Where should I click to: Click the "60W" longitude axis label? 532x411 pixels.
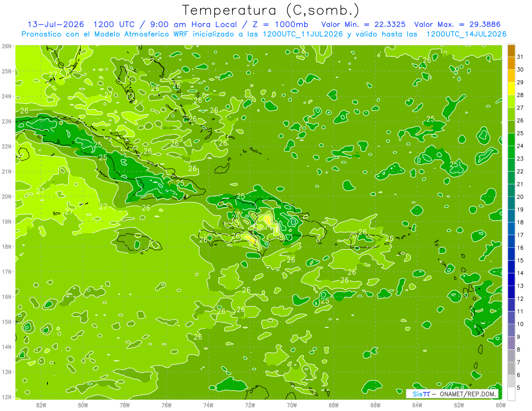[501, 405]
